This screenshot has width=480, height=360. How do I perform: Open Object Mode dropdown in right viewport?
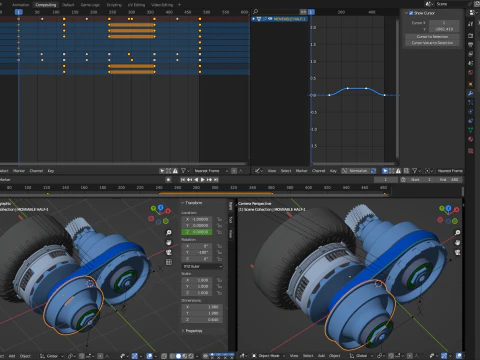pos(269,356)
